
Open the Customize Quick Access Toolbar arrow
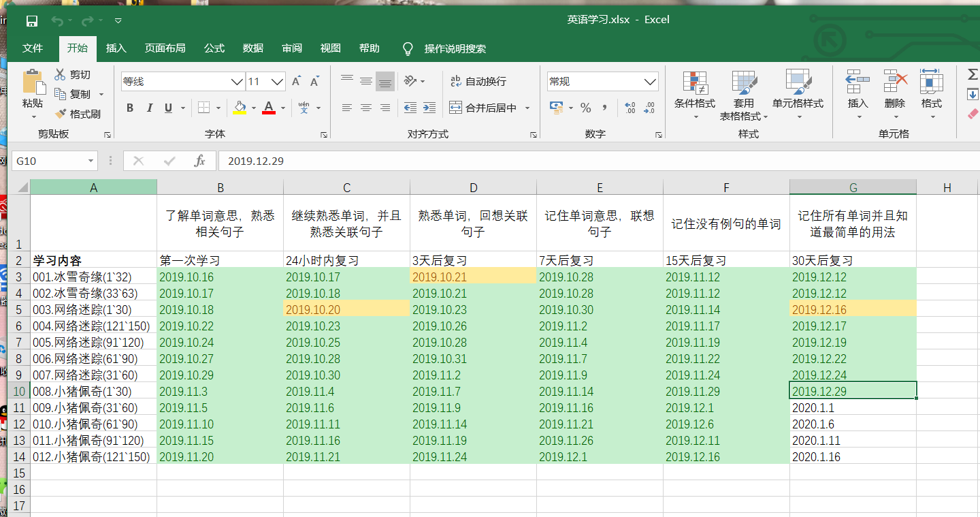coord(118,21)
